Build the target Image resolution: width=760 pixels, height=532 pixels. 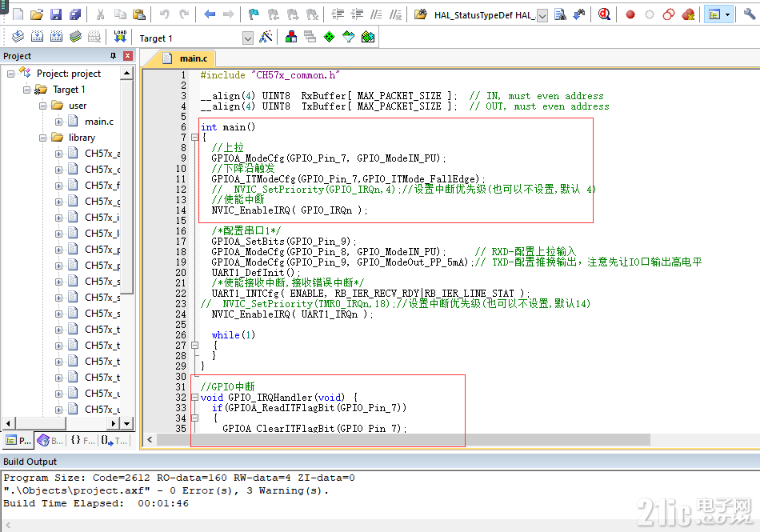[38, 37]
